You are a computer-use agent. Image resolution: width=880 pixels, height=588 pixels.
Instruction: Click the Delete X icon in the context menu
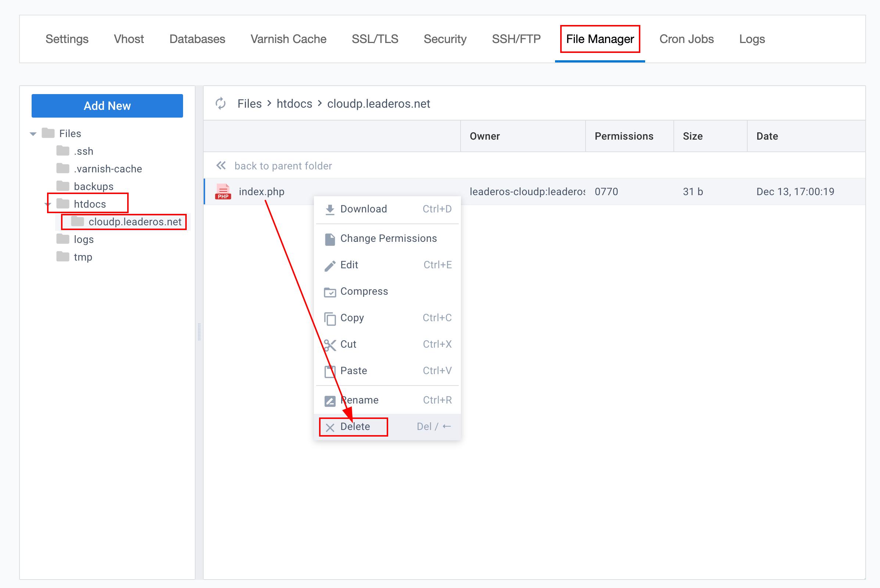pos(330,427)
